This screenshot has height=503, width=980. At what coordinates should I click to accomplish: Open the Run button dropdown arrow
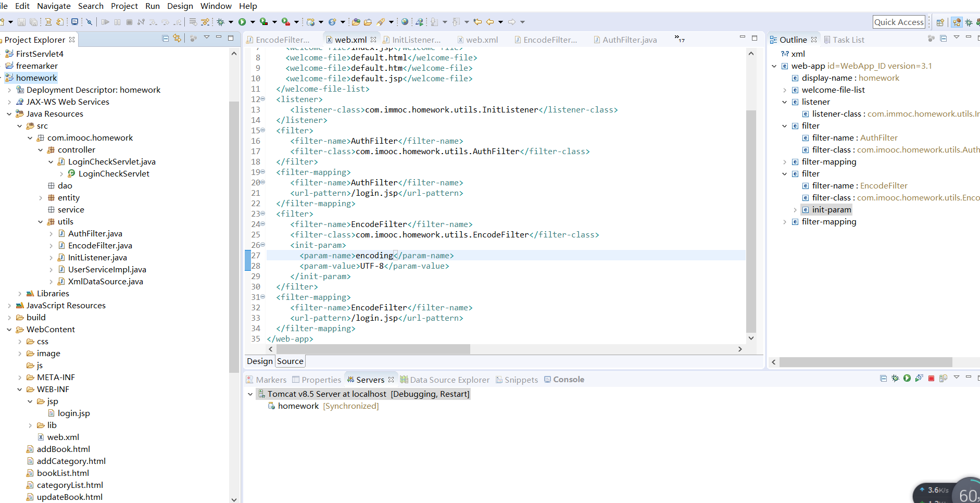tap(253, 22)
